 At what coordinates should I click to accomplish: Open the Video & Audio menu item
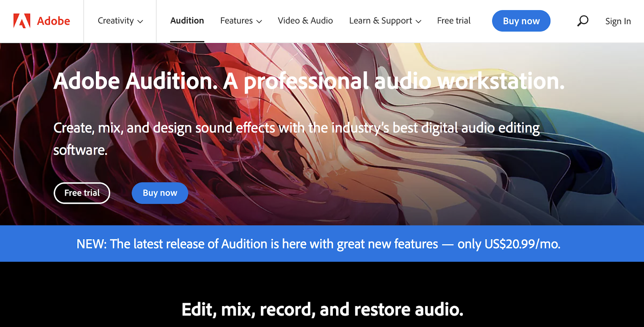305,21
